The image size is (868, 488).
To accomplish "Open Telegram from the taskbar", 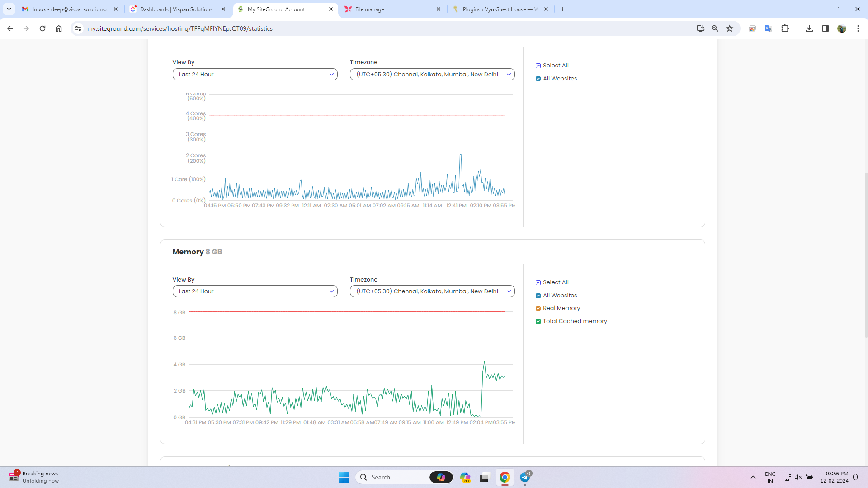I will click(x=525, y=477).
